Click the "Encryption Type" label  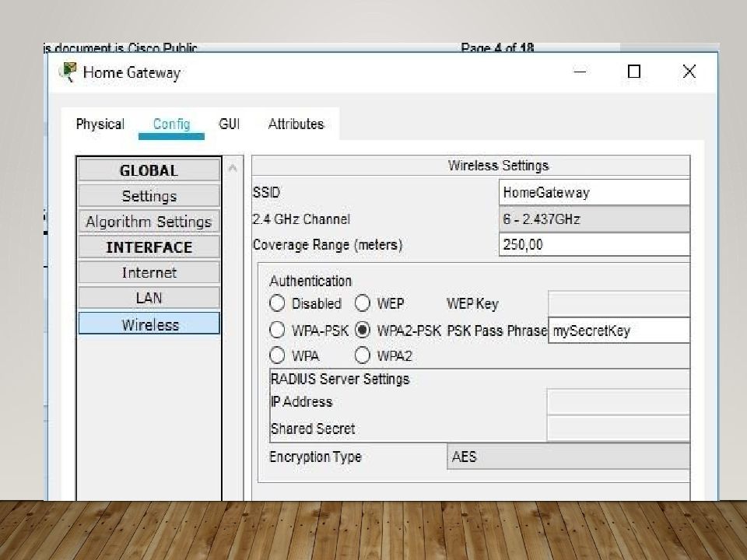(x=315, y=457)
